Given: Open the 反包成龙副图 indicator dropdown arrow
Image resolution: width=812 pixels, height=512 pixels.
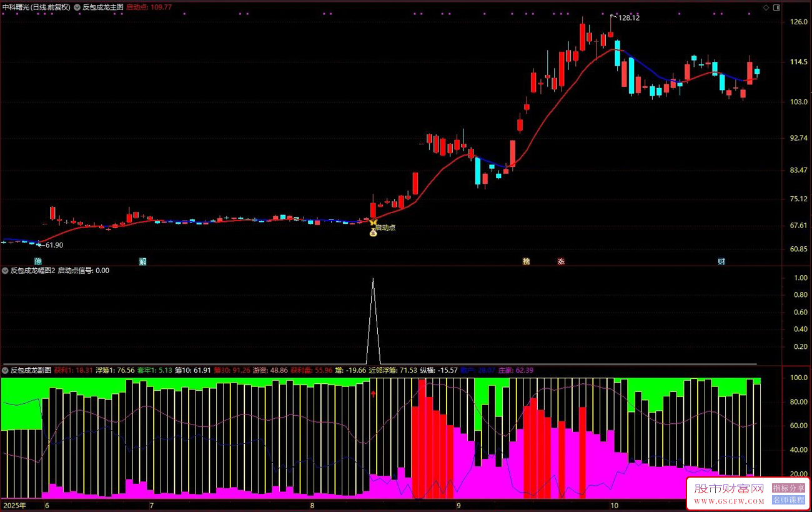Looking at the screenshot, I should (6, 371).
